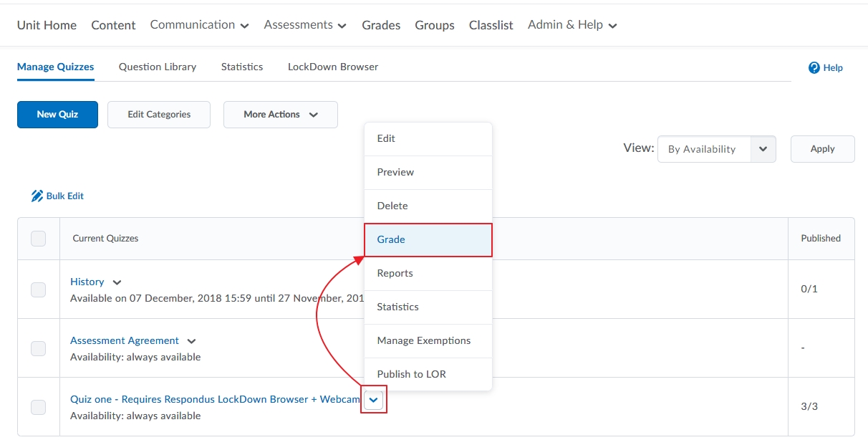Choose Publish to LOR menu entry

428,374
